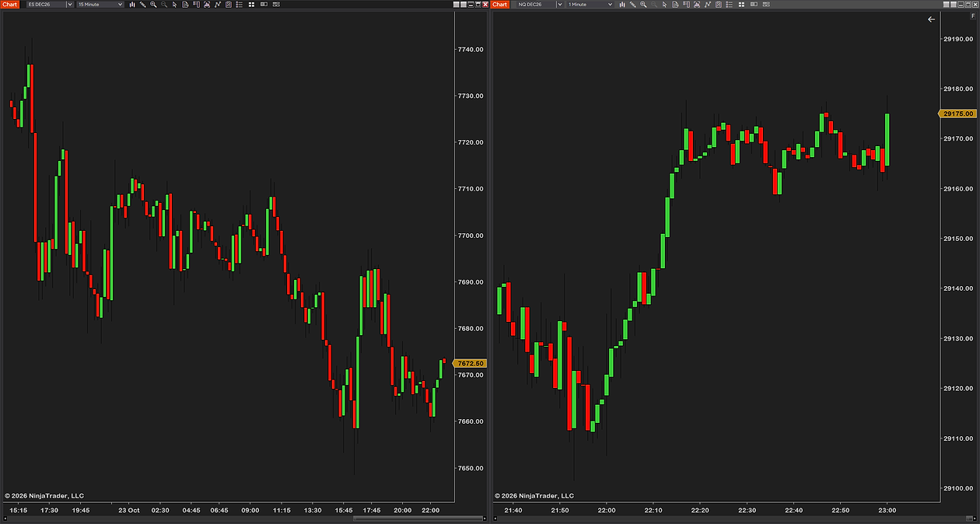The width and height of the screenshot is (980, 524).
Task: Open properties list icon in NQ DEC26 chart
Action: coord(729,5)
